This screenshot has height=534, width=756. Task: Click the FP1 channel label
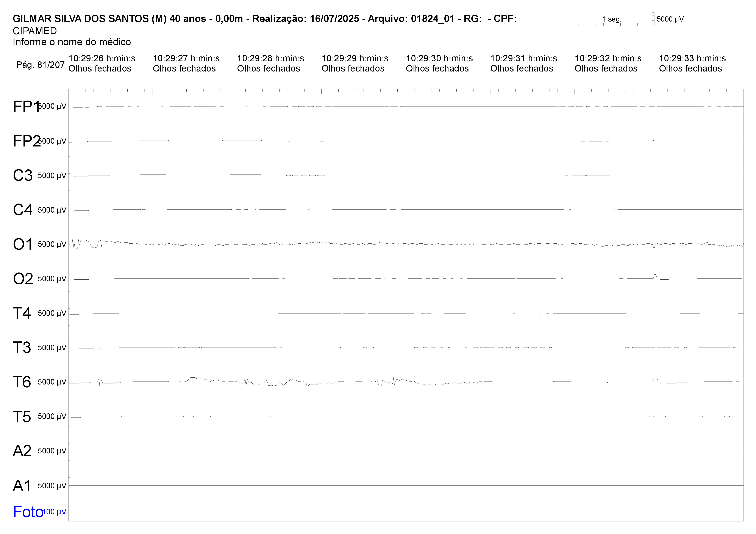coord(26,107)
